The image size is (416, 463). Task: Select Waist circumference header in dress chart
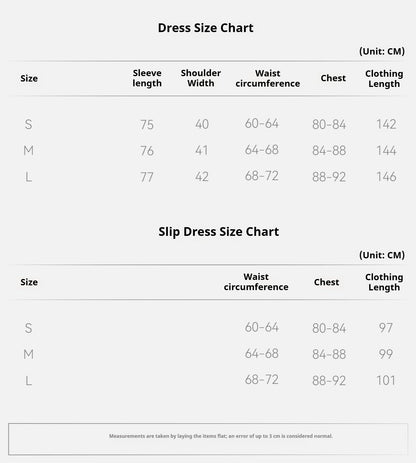point(268,78)
